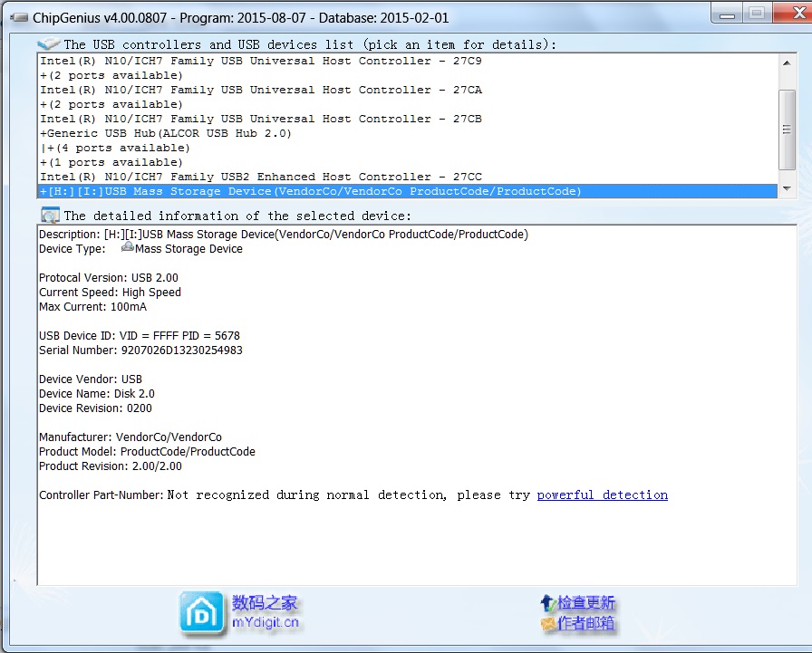Select the |+(4 ports available) row
This screenshot has height=653, width=812.
click(408, 148)
